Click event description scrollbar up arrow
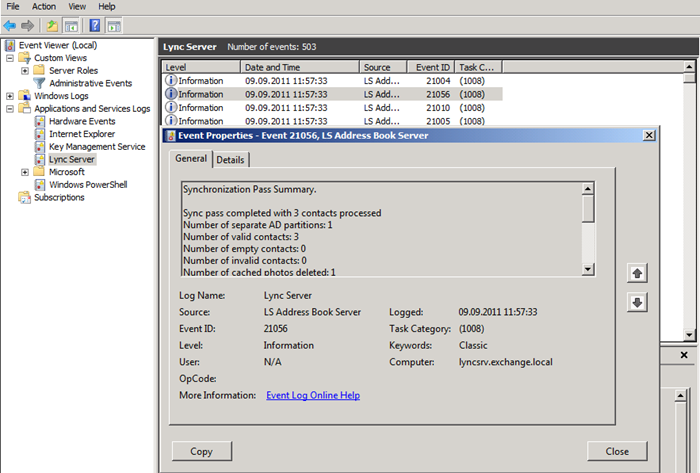700x473 pixels. 588,189
